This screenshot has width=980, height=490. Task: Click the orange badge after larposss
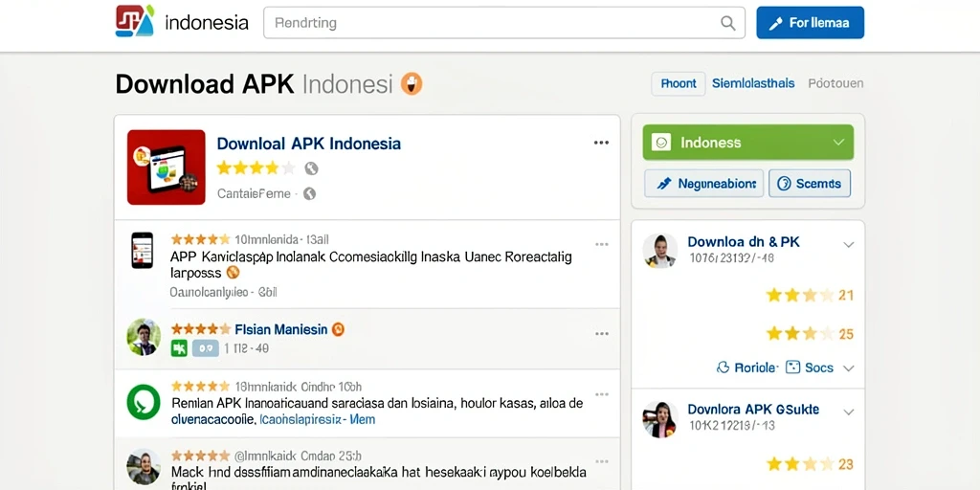234,273
